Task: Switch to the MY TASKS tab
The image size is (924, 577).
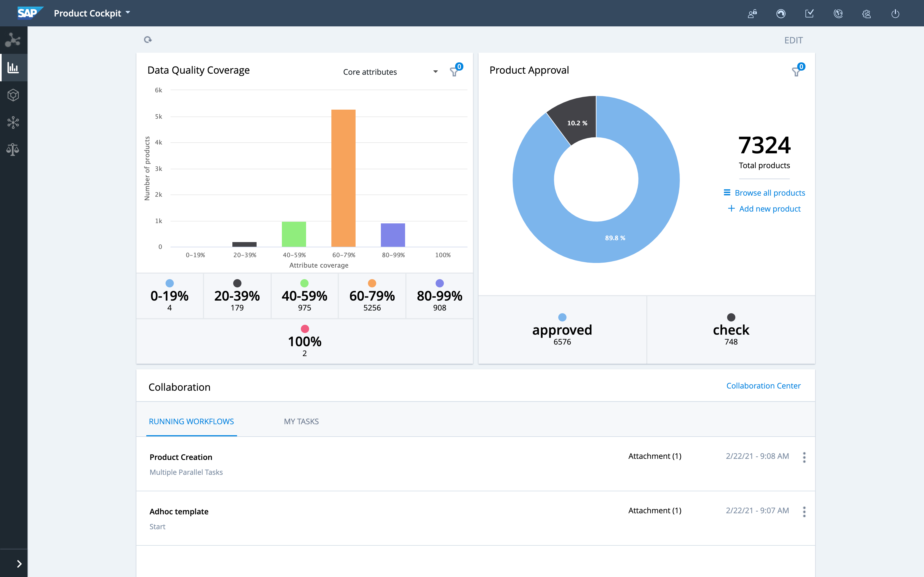Action: [x=301, y=421]
